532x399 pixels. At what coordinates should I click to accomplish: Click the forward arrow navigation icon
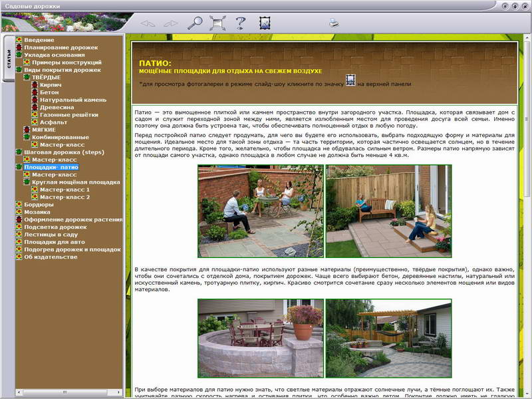tap(171, 23)
